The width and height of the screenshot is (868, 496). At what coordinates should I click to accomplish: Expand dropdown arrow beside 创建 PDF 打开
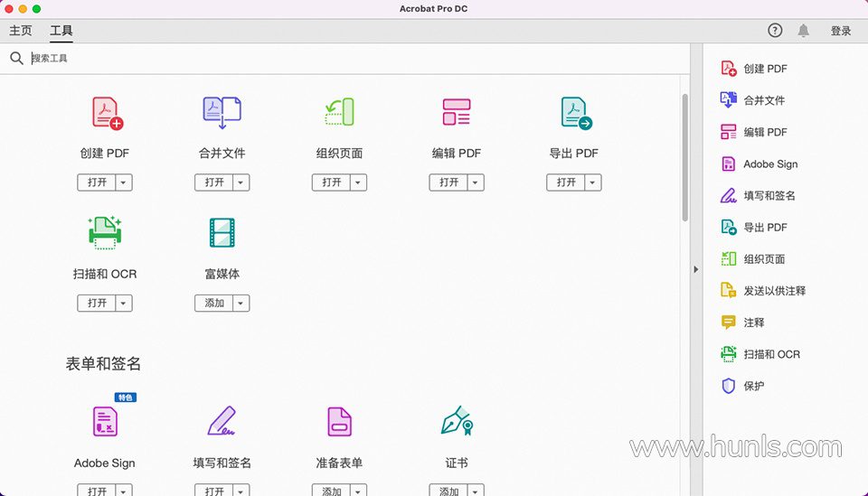click(x=124, y=182)
